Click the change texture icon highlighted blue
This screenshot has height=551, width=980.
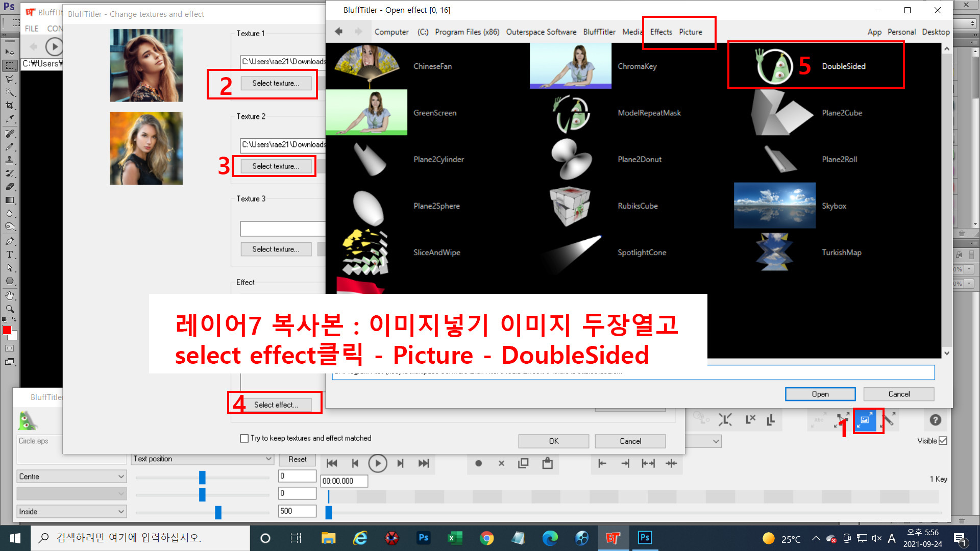pyautogui.click(x=865, y=420)
